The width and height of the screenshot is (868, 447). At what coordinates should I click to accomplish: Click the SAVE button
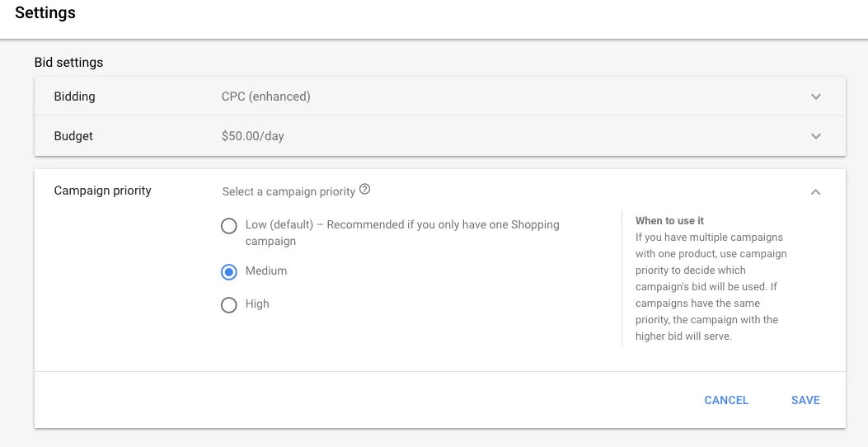click(805, 400)
